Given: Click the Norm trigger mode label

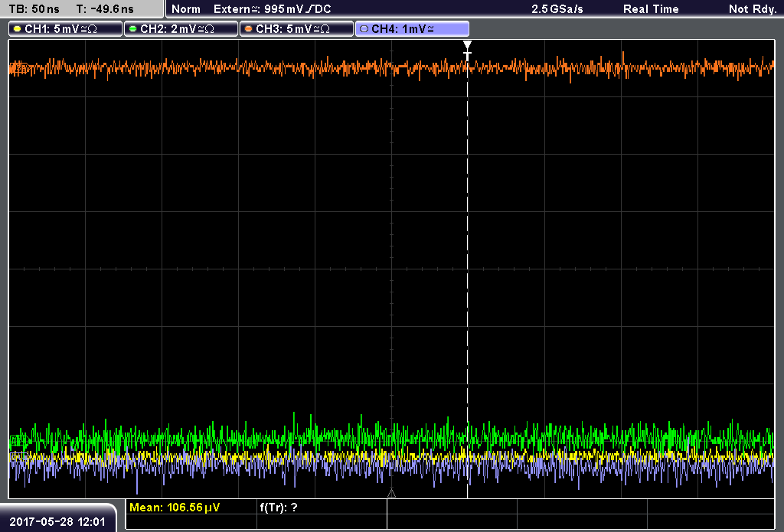Looking at the screenshot, I should [185, 9].
